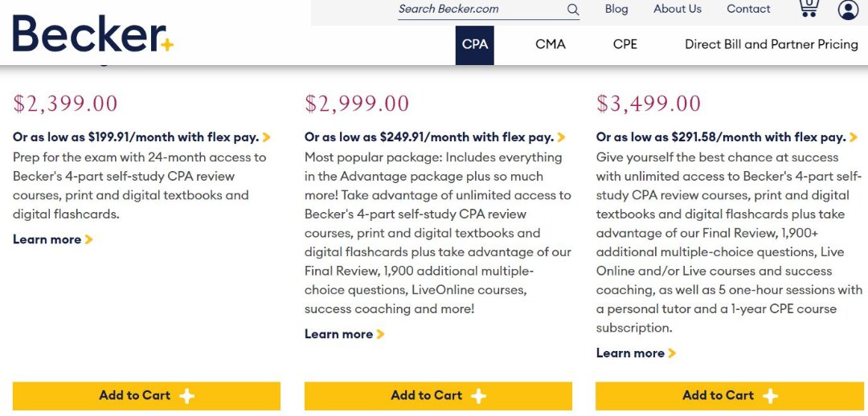Click plus icon on $2,399 Add to Cart

coord(186,396)
